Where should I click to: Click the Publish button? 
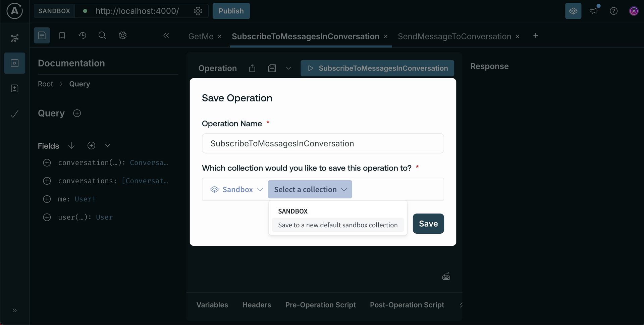click(231, 11)
